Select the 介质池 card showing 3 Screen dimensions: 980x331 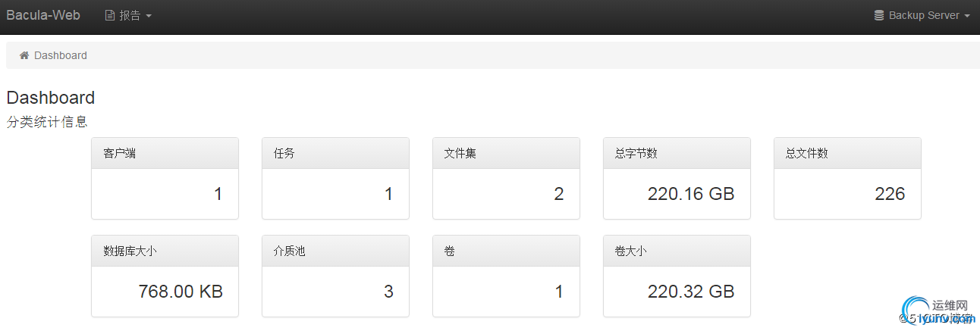point(335,276)
